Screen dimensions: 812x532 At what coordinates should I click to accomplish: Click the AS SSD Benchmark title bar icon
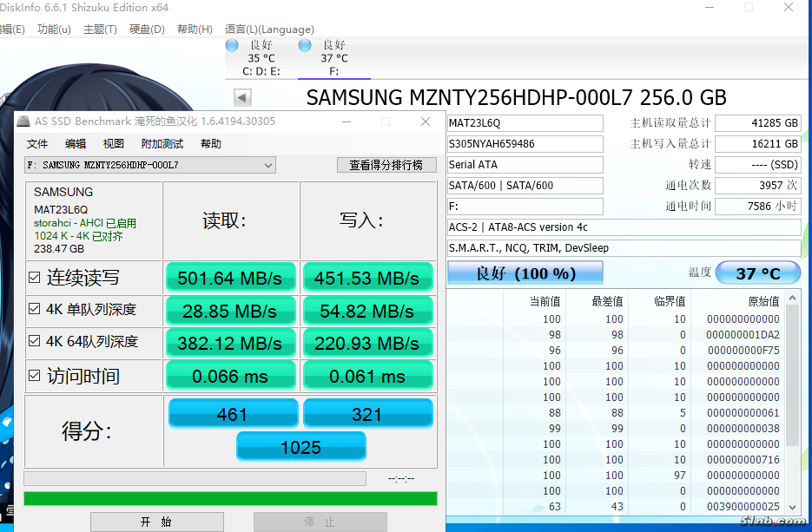pyautogui.click(x=23, y=122)
